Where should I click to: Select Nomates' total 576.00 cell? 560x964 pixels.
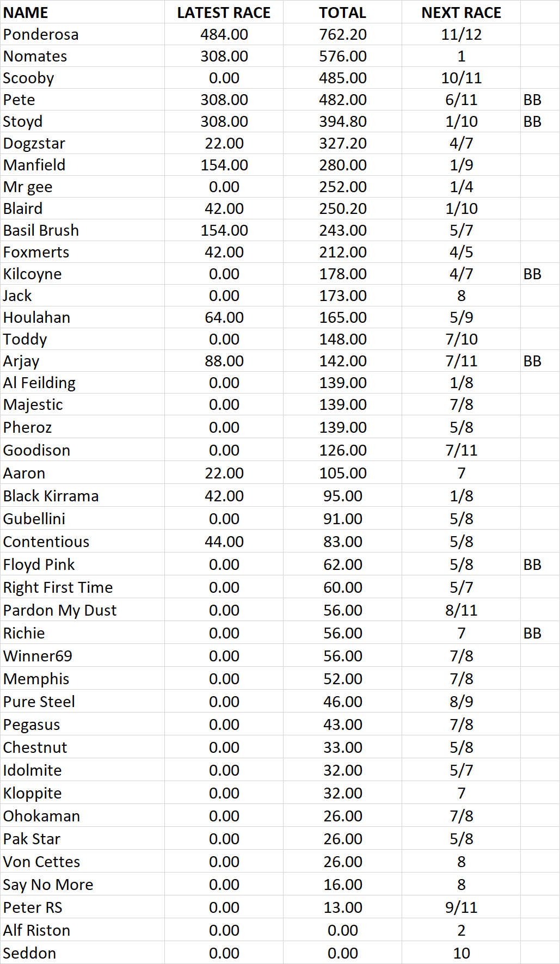pos(342,56)
